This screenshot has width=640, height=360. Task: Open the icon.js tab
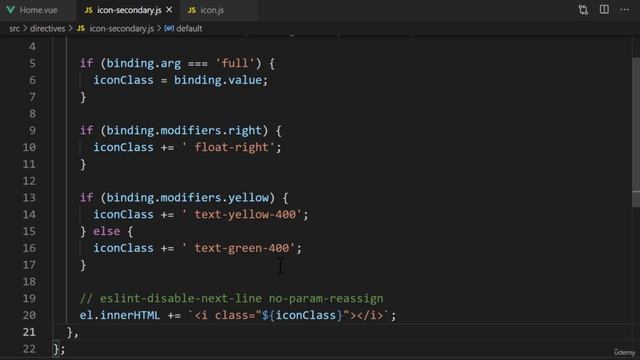pyautogui.click(x=212, y=10)
